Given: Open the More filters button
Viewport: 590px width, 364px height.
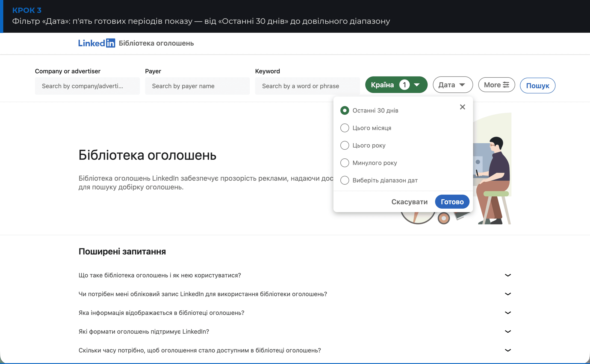Looking at the screenshot, I should pos(496,85).
